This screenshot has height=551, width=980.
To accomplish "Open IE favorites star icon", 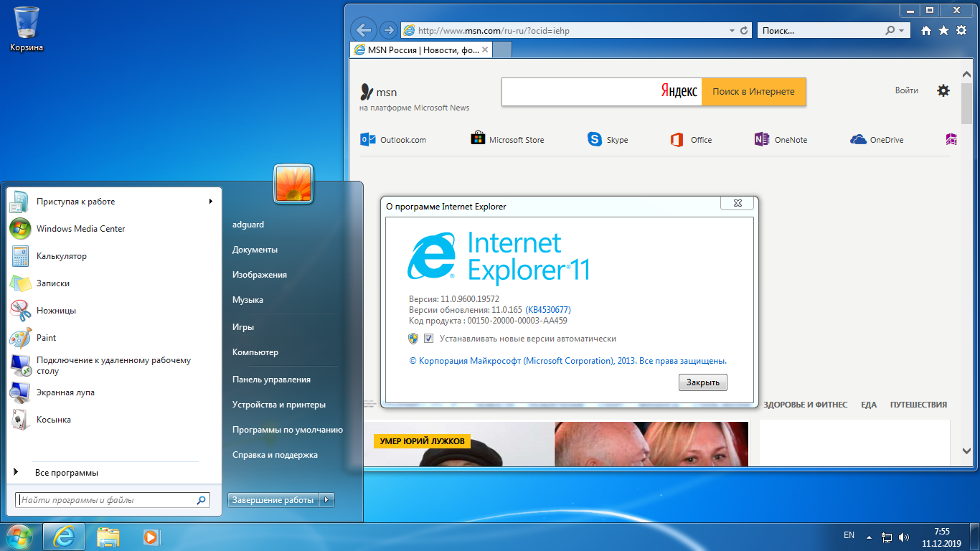I will point(943,31).
